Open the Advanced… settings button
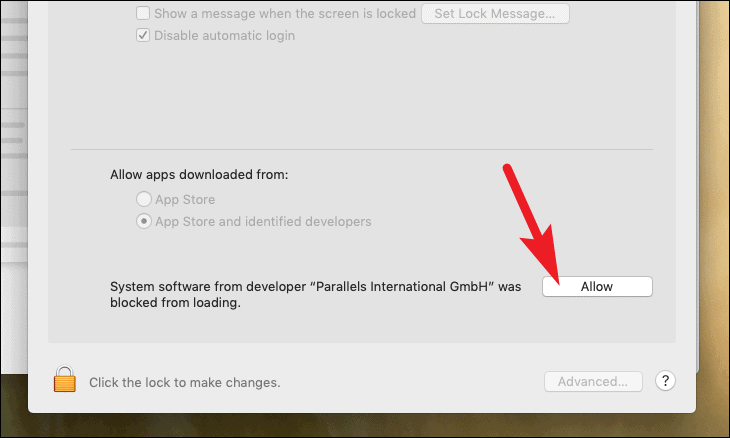This screenshot has width=730, height=438. (593, 382)
